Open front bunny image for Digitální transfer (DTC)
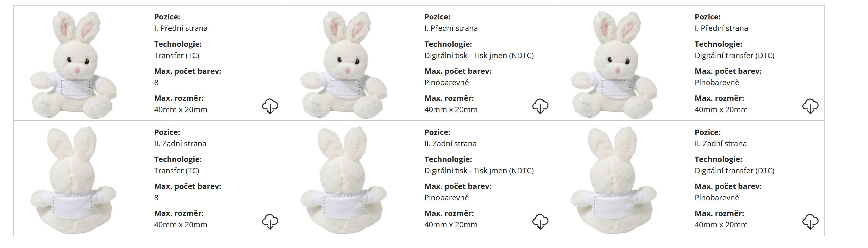The width and height of the screenshot is (868, 248). tap(614, 65)
